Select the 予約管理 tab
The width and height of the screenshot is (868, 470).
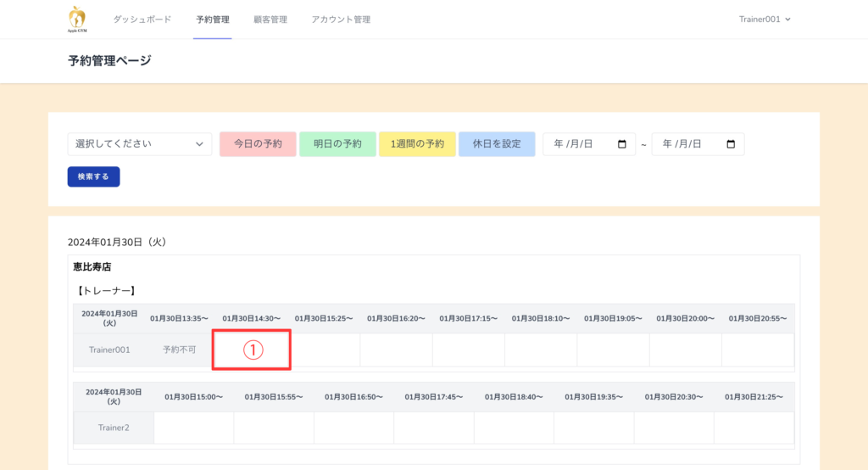(x=212, y=20)
